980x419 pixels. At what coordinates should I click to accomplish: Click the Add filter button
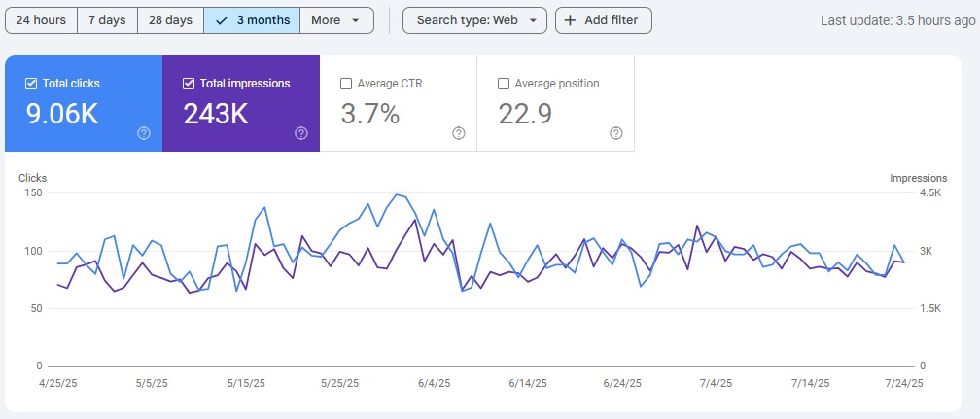coord(603,20)
